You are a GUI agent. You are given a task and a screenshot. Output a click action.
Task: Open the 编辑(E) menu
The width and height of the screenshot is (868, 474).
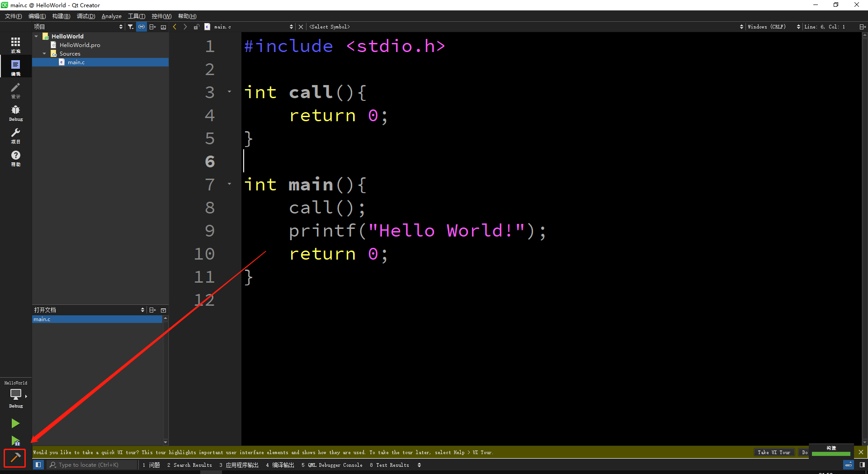(x=37, y=16)
